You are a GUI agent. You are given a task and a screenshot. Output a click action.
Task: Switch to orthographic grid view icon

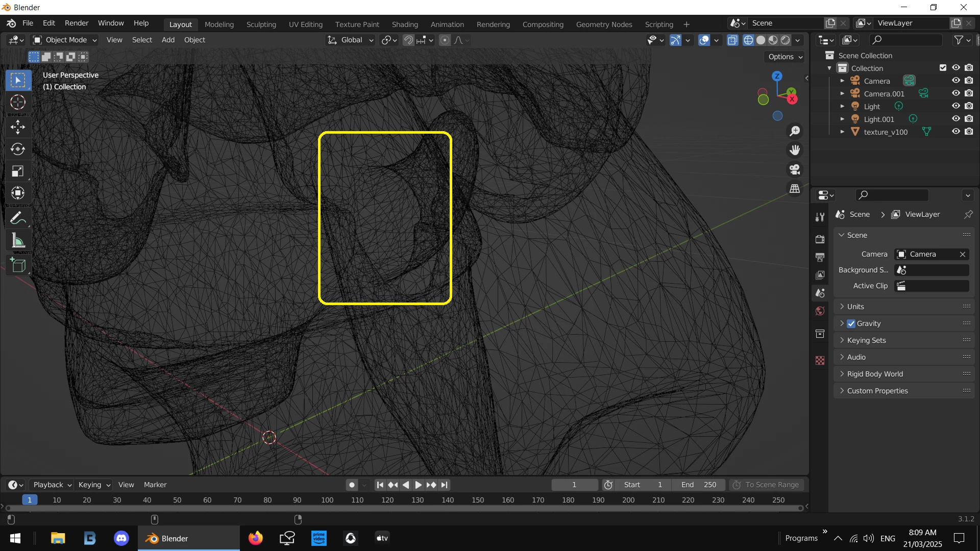point(795,189)
